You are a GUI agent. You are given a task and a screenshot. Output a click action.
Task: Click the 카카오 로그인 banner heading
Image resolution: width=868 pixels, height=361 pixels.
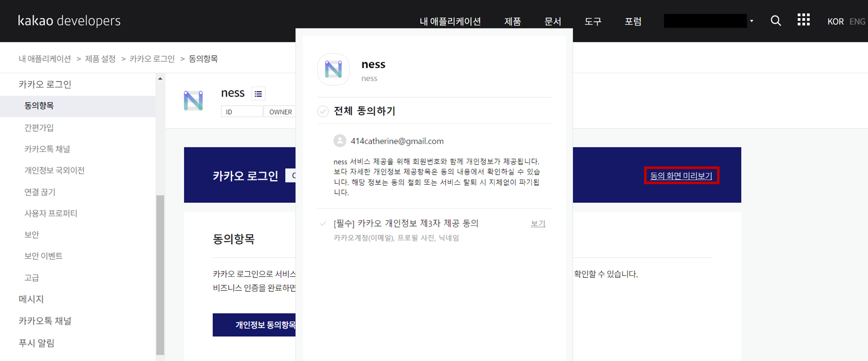coord(245,176)
